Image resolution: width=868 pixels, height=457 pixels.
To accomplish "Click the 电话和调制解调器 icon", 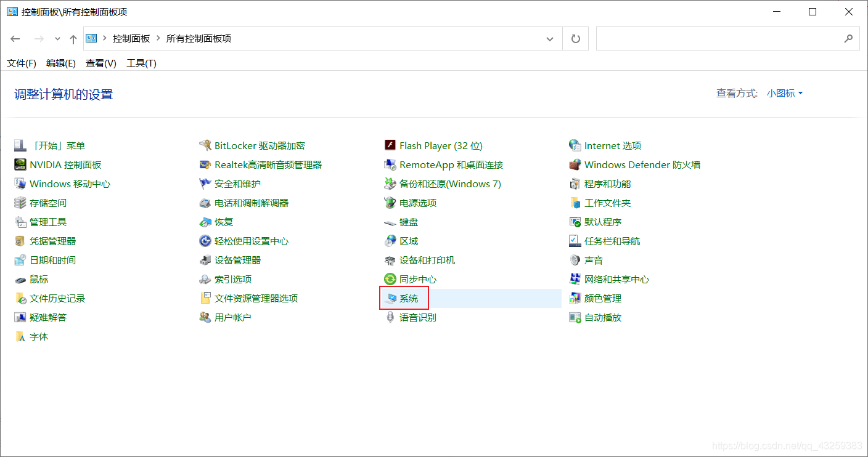I will pos(205,203).
